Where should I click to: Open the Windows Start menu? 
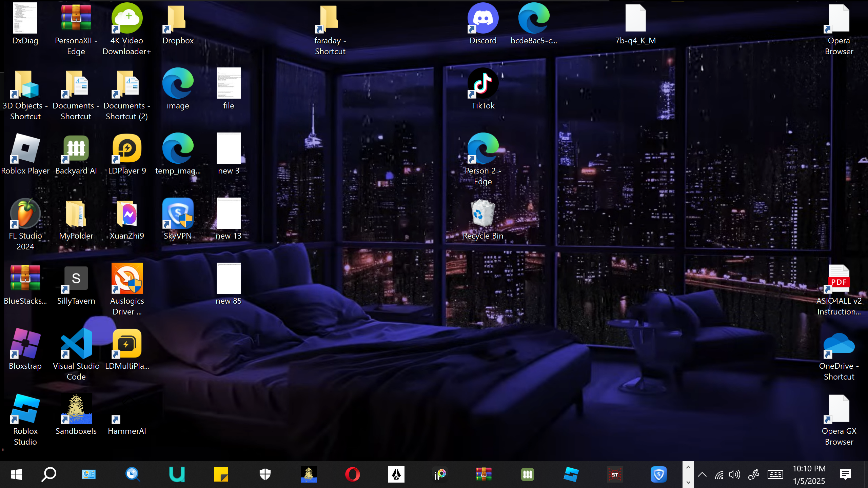[x=16, y=474]
